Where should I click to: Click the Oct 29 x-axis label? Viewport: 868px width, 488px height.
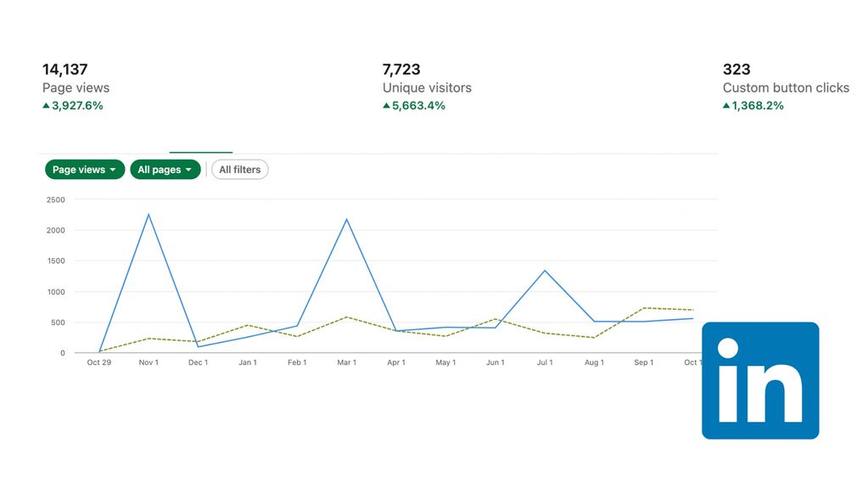[99, 362]
